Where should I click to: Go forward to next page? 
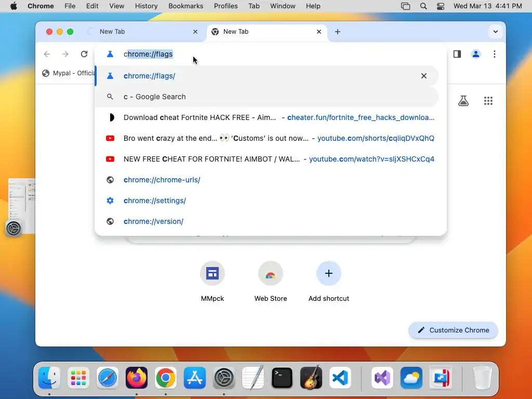[x=65, y=54]
